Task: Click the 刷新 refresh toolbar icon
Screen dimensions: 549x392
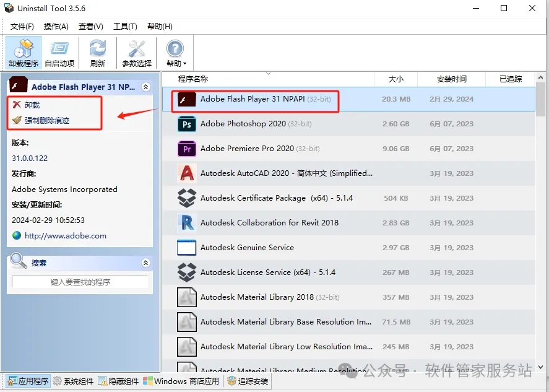Action: [x=98, y=53]
